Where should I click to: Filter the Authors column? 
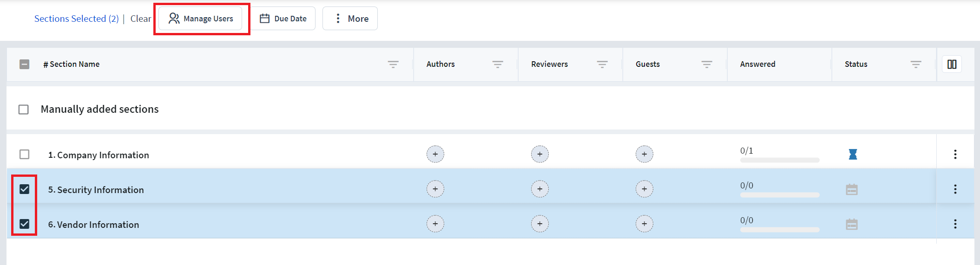point(498,65)
